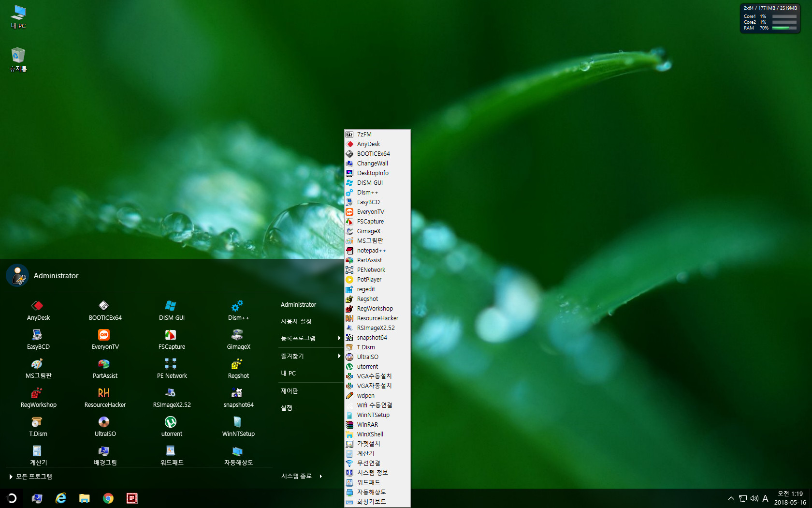Open PE Network pinned icon
The width and height of the screenshot is (812, 508).
tap(172, 369)
